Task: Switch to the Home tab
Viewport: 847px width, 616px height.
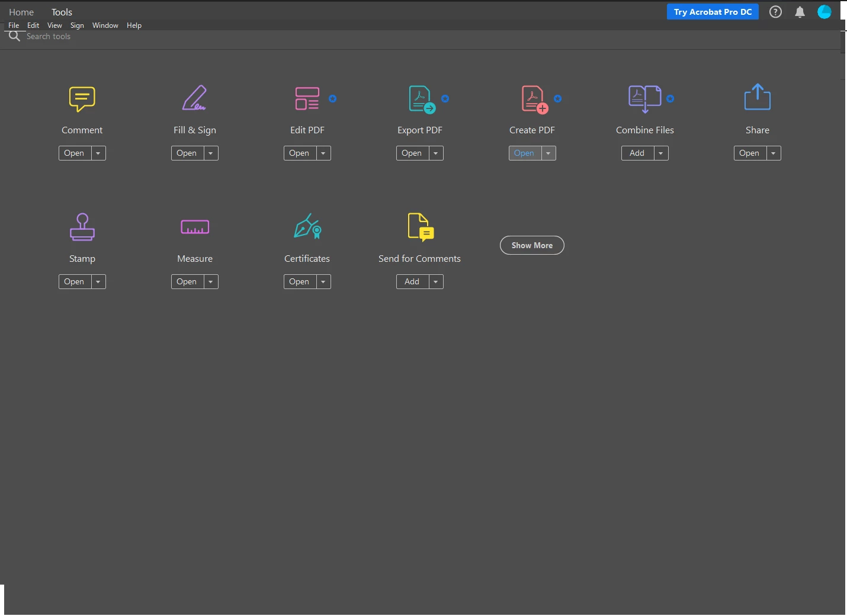Action: [x=21, y=12]
